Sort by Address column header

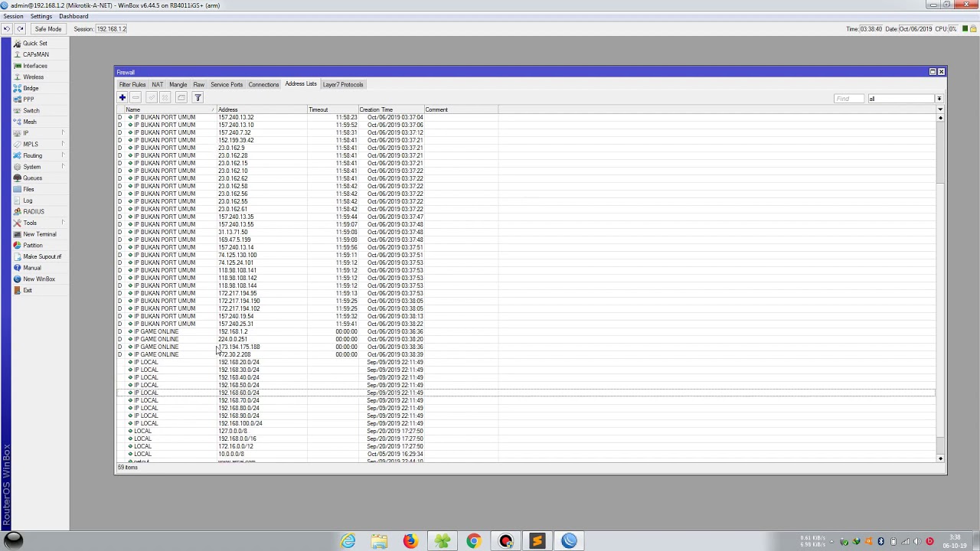pos(262,110)
